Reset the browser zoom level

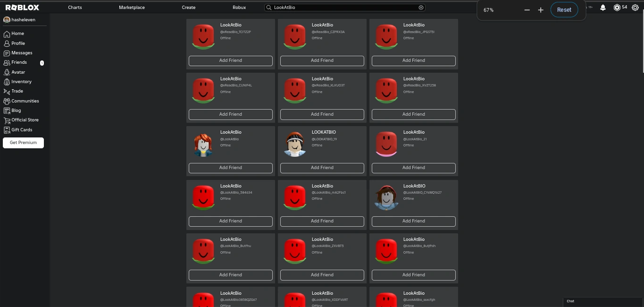point(564,9)
